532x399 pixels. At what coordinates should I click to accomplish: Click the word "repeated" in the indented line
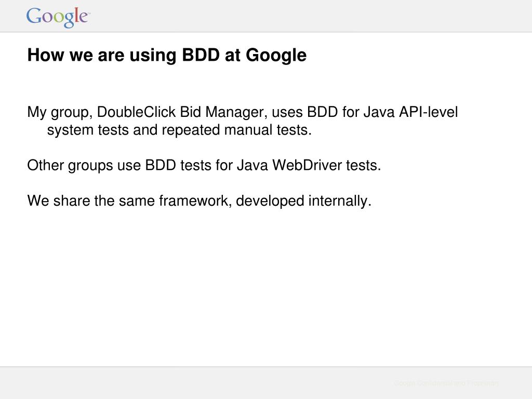(x=191, y=130)
